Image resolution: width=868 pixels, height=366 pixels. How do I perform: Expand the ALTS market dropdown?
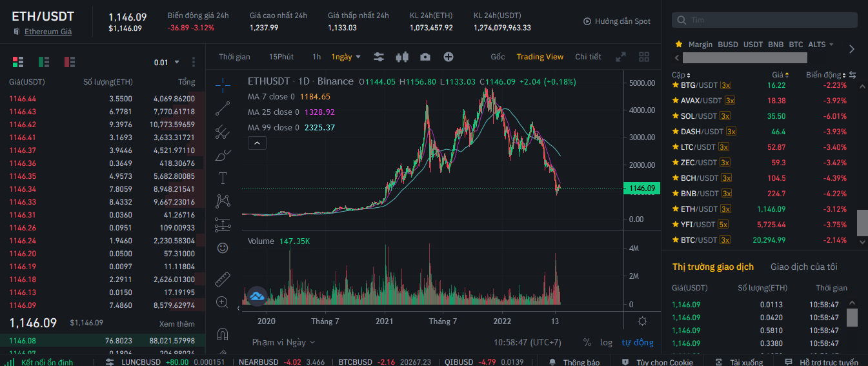point(821,45)
